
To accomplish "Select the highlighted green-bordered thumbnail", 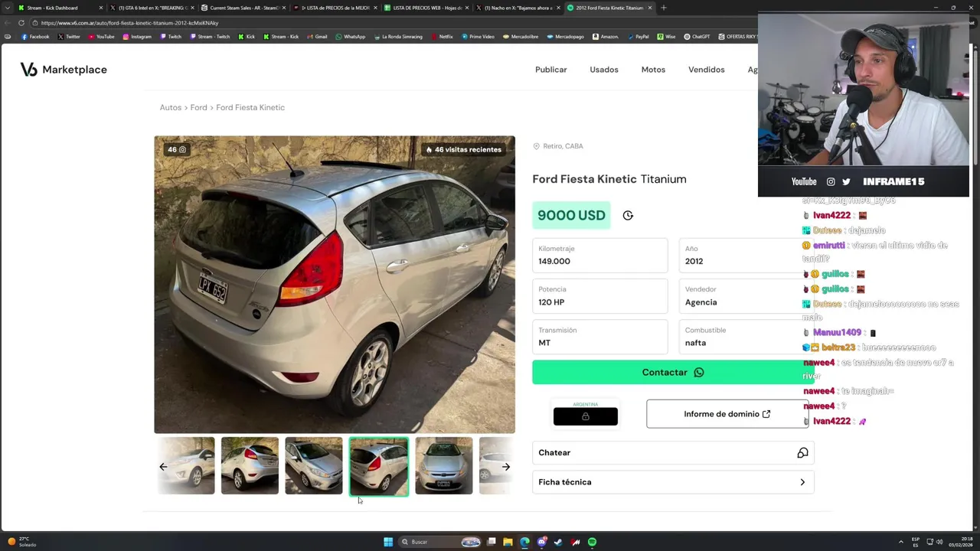I will click(x=379, y=466).
